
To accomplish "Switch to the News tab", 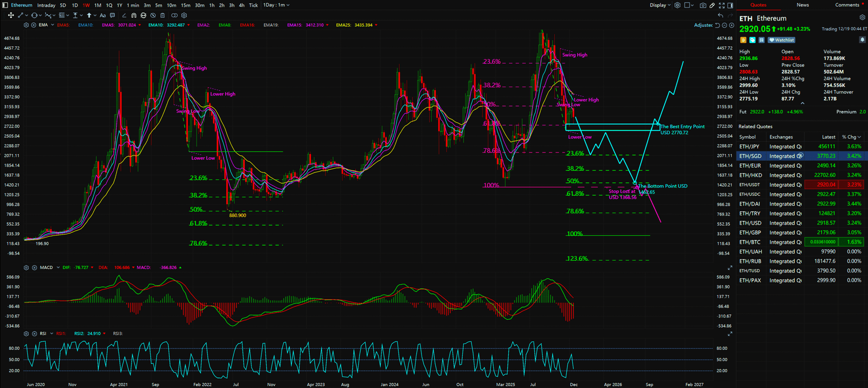I will tap(802, 5).
